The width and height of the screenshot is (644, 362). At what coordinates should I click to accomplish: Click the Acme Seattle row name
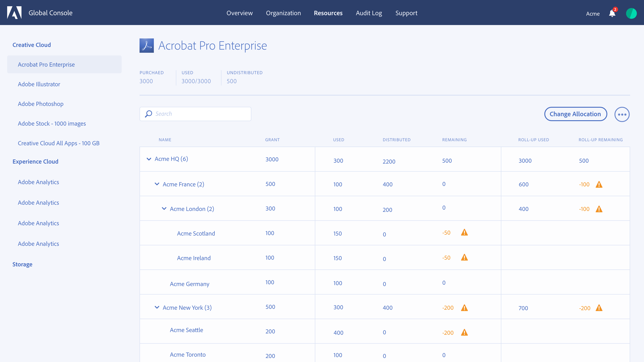pyautogui.click(x=186, y=330)
